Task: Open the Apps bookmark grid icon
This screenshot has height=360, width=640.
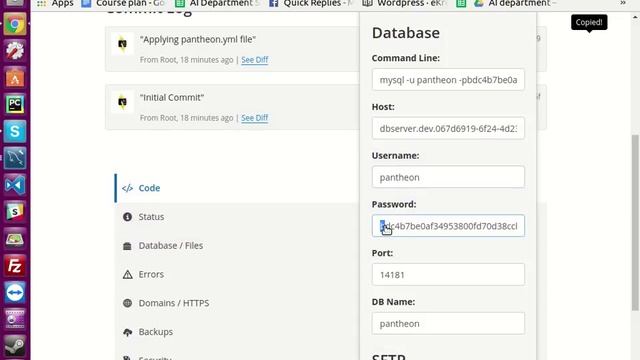Action: point(41,4)
